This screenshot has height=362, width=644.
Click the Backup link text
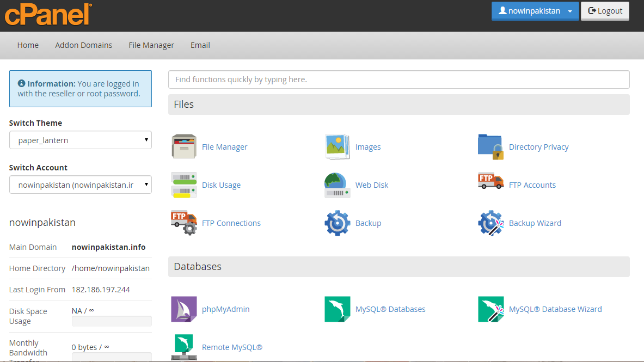pos(368,223)
